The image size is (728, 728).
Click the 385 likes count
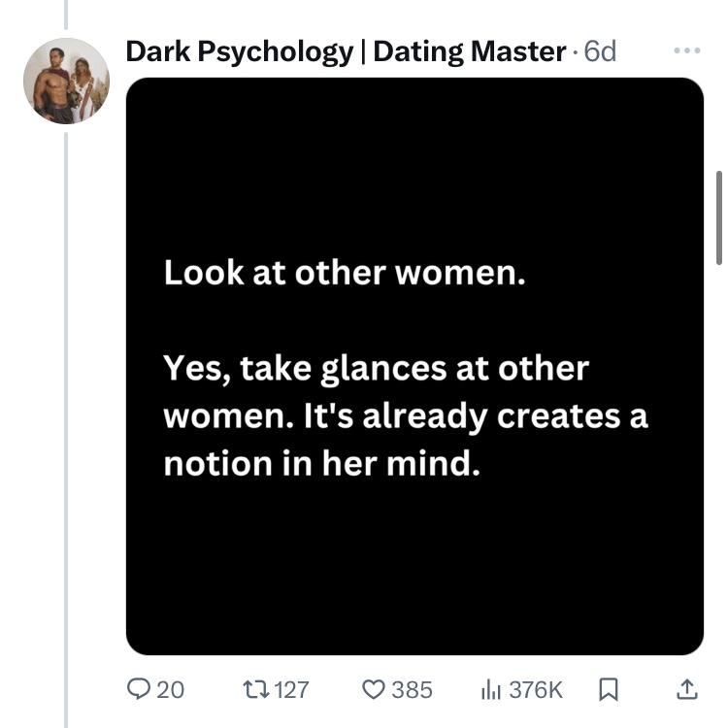point(412,689)
